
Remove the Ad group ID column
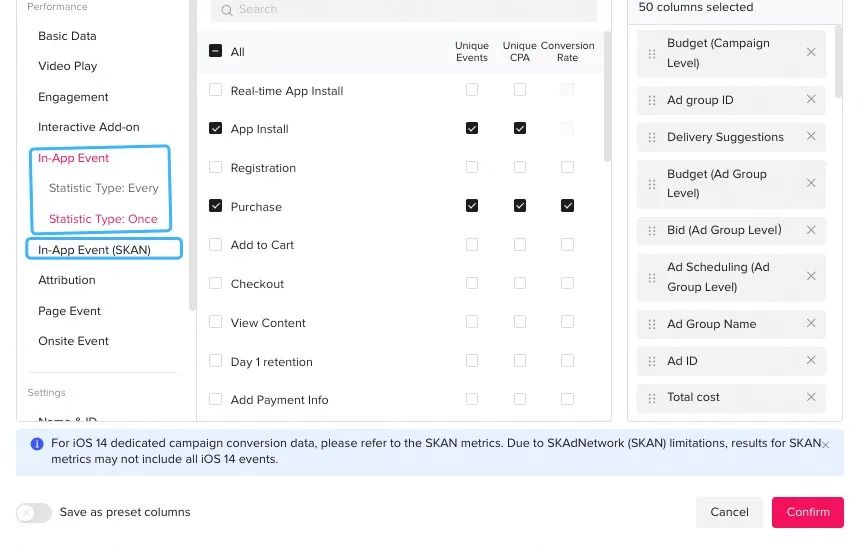(x=811, y=100)
